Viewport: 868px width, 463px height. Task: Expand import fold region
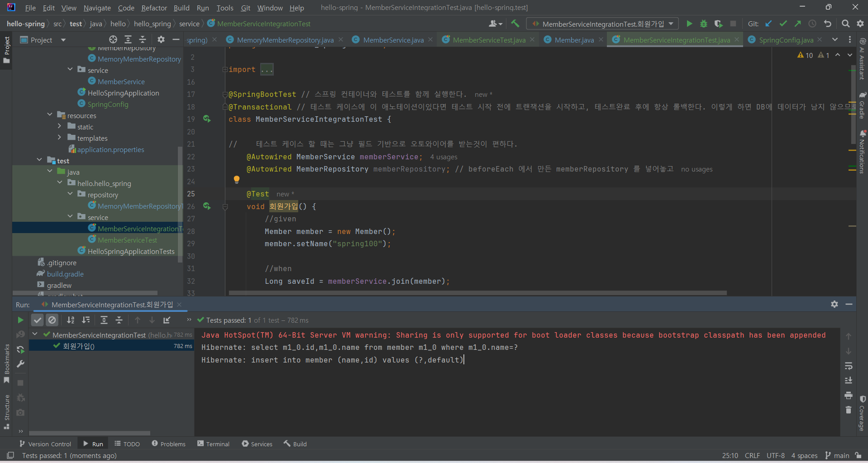click(225, 69)
